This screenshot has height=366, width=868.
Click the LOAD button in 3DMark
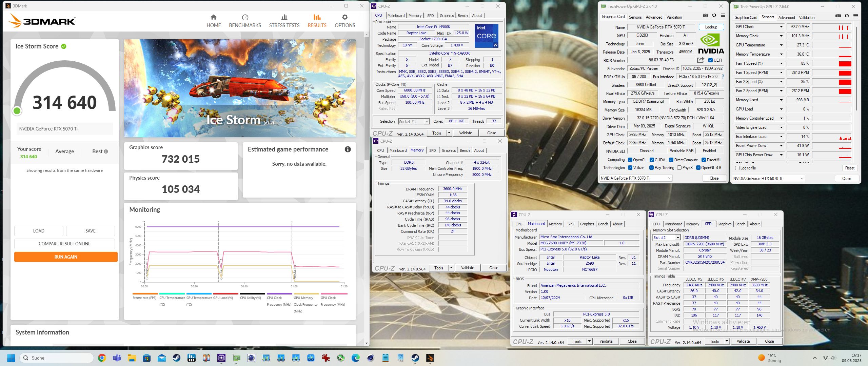point(39,231)
